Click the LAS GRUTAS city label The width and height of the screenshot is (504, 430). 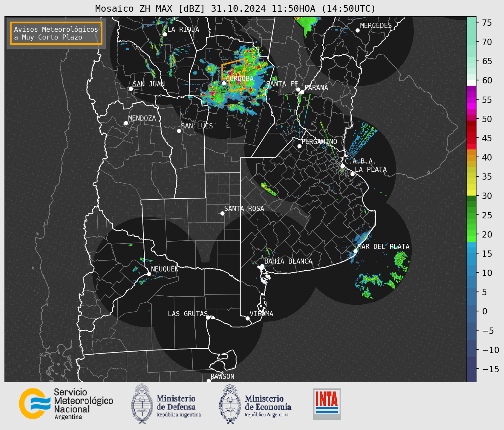[188, 314]
